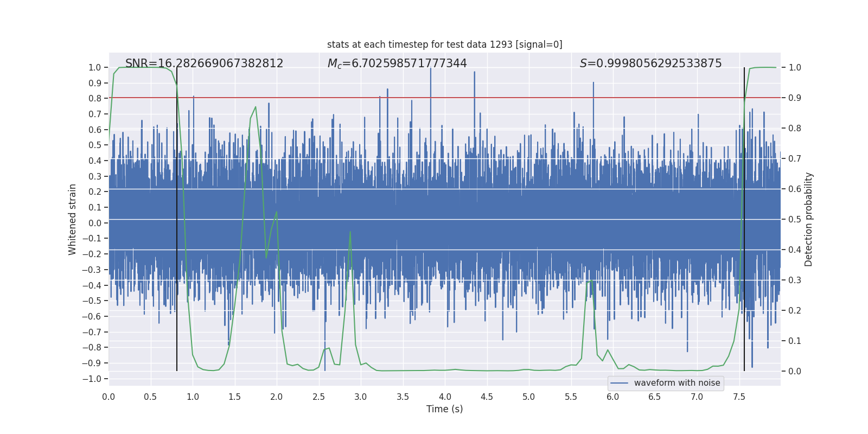Select the Time axis tick label 5.5

(571, 397)
